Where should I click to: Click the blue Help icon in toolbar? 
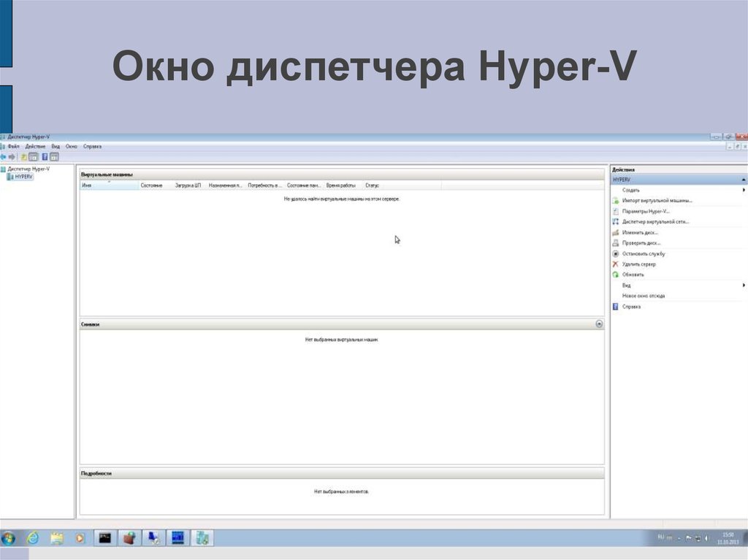click(x=45, y=156)
